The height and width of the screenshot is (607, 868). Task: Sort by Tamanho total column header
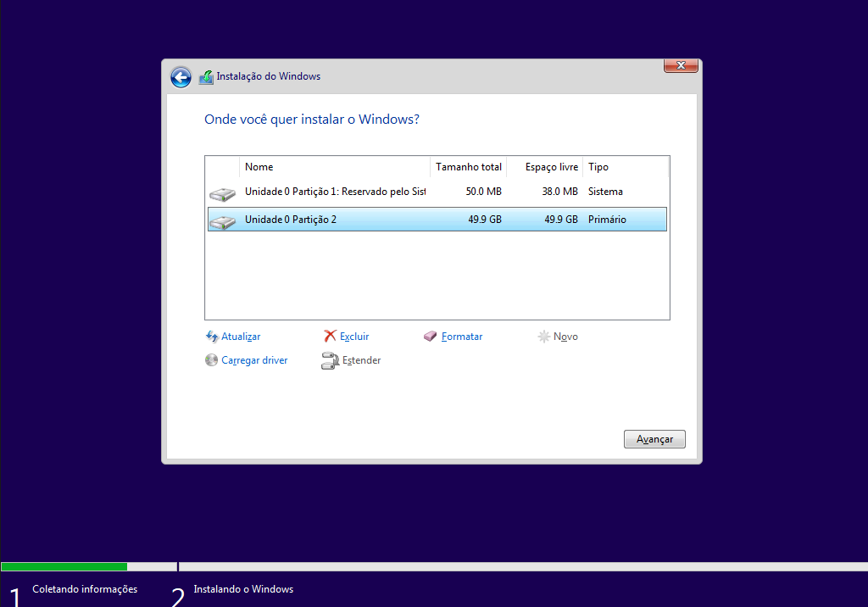[x=468, y=167]
